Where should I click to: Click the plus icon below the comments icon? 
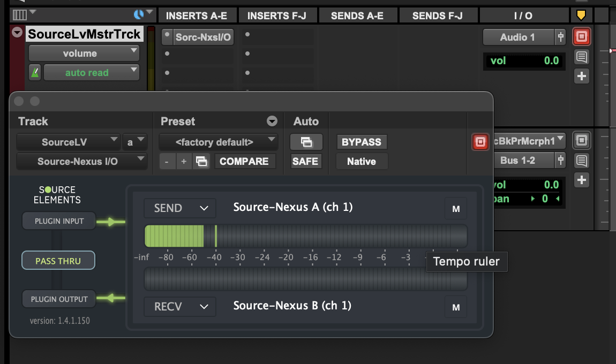coord(581,76)
